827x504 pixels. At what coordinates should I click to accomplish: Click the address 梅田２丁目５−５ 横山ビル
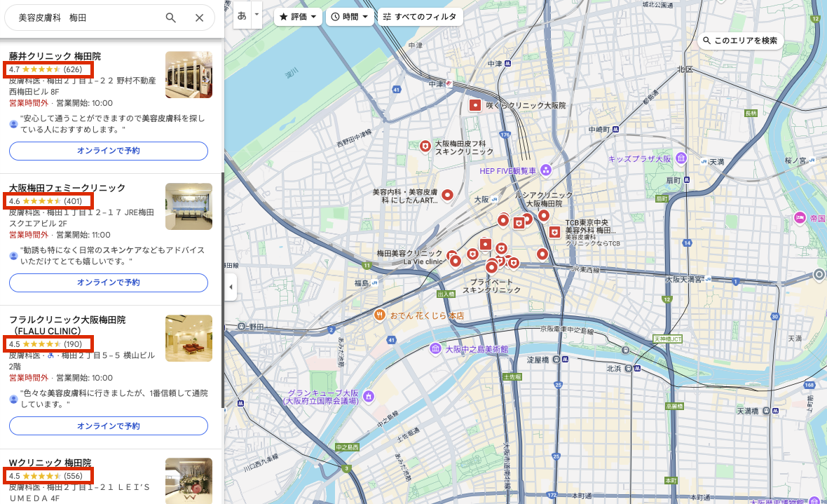tap(82, 361)
